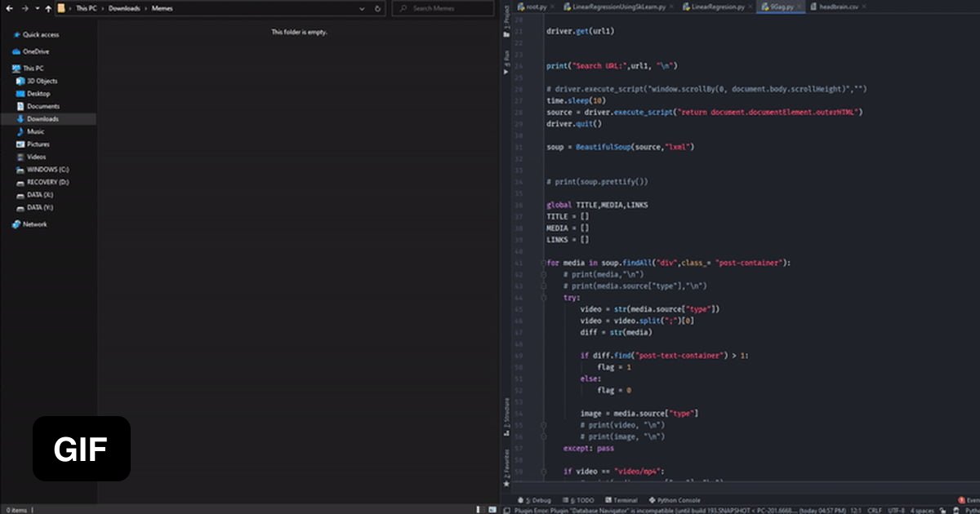This screenshot has width=980, height=514.
Task: Open the Python Console tool window
Action: [x=675, y=500]
